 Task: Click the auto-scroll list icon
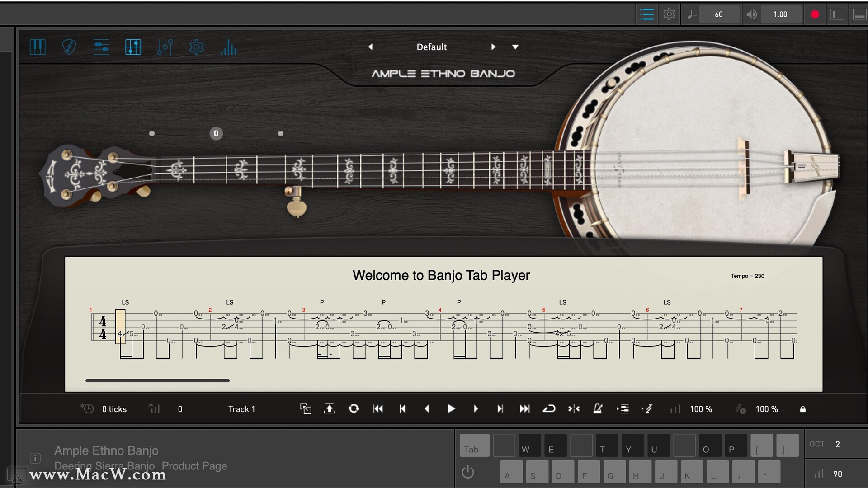click(623, 408)
